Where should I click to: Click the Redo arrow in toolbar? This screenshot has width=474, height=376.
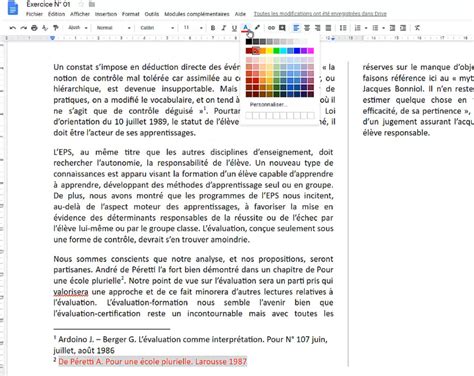tap(24, 28)
